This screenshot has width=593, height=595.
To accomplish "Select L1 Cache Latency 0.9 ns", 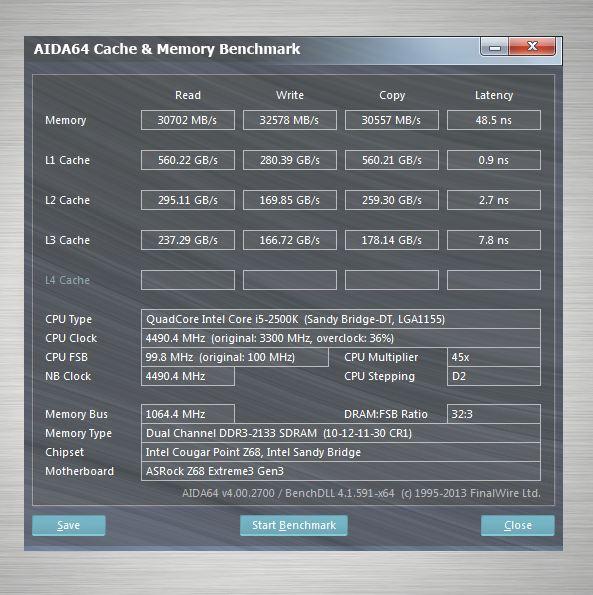I will tap(494, 160).
